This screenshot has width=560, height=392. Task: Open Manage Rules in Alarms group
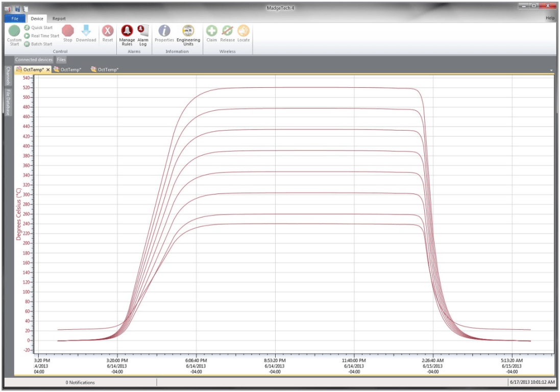tap(127, 34)
